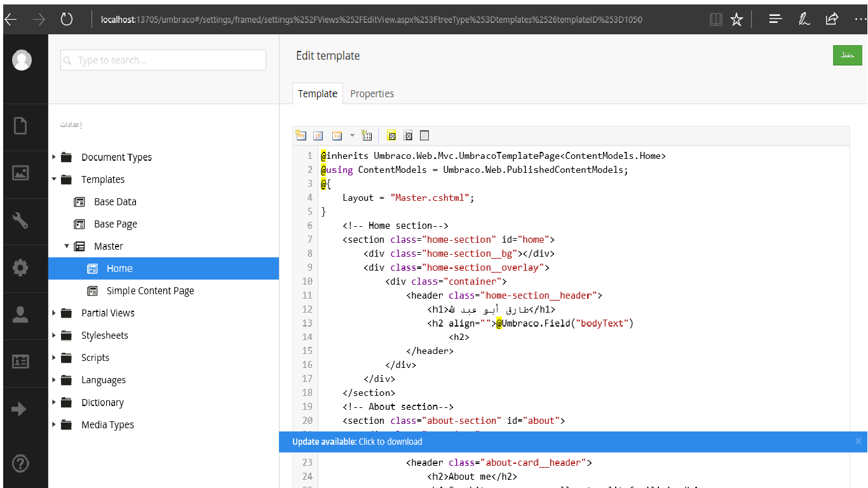Open the Languages node
The width and height of the screenshot is (868, 488).
(x=104, y=380)
